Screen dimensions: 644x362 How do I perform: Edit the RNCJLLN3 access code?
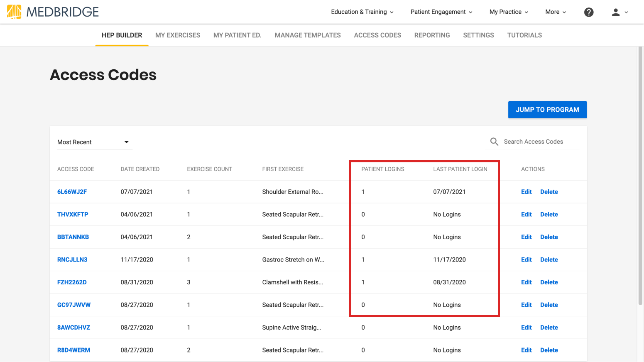(x=526, y=260)
